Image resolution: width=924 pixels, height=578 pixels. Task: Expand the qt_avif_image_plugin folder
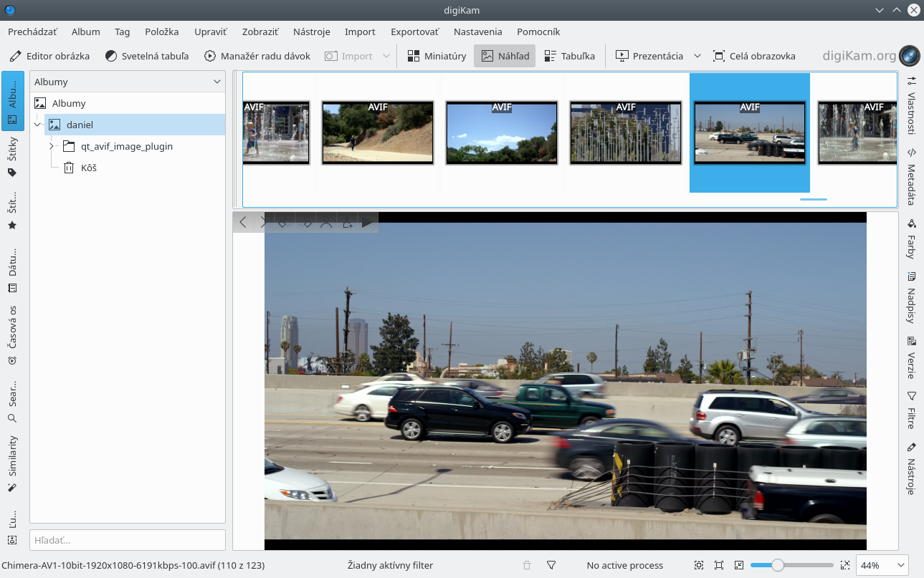click(x=52, y=146)
